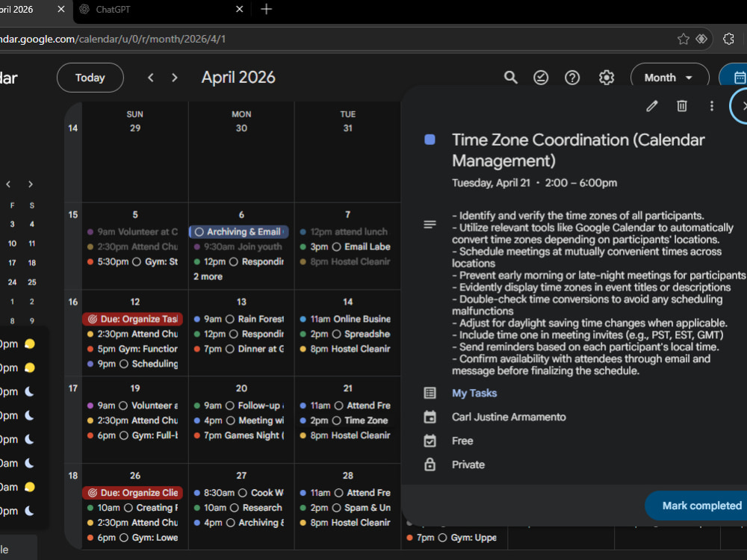The image size is (747, 560).
Task: Complete the 10am Creating task circle
Action: 128,508
